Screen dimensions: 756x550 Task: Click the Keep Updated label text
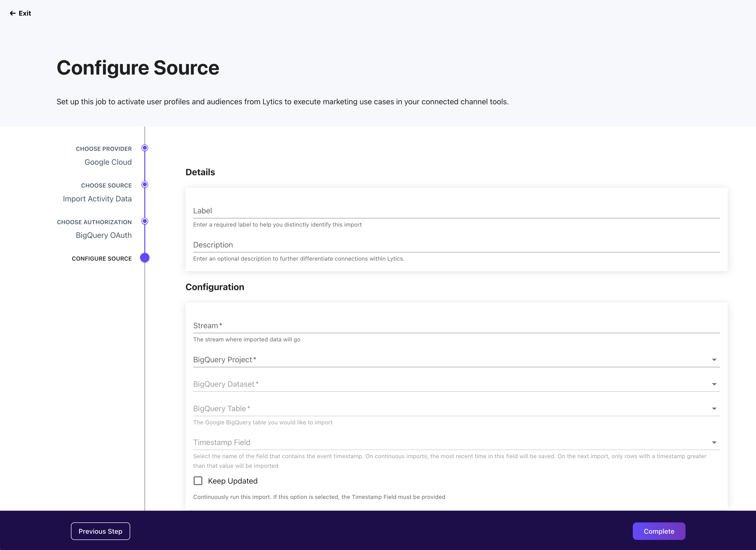pos(233,481)
